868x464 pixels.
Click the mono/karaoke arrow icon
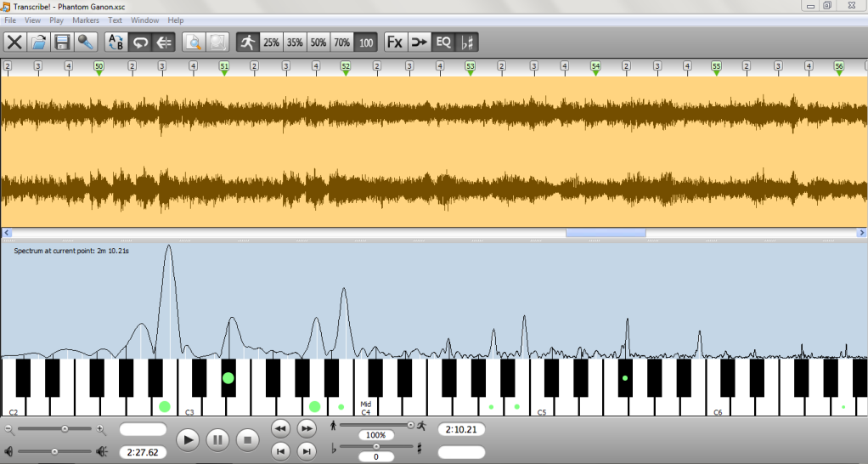(419, 42)
